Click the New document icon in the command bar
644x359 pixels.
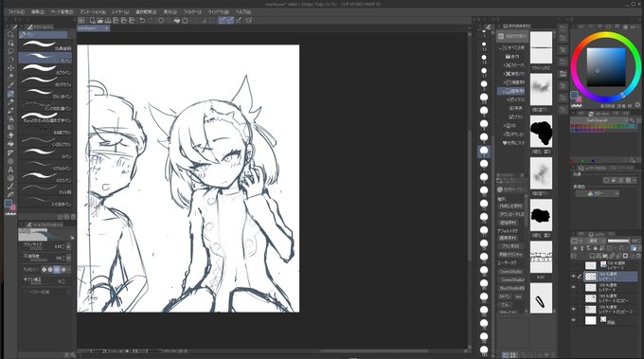coord(92,20)
